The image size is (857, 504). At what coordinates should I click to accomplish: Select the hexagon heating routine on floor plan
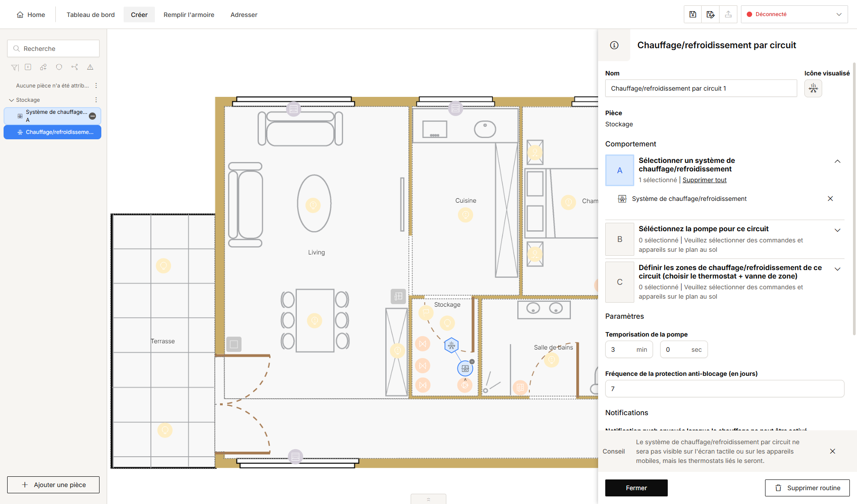tap(451, 345)
